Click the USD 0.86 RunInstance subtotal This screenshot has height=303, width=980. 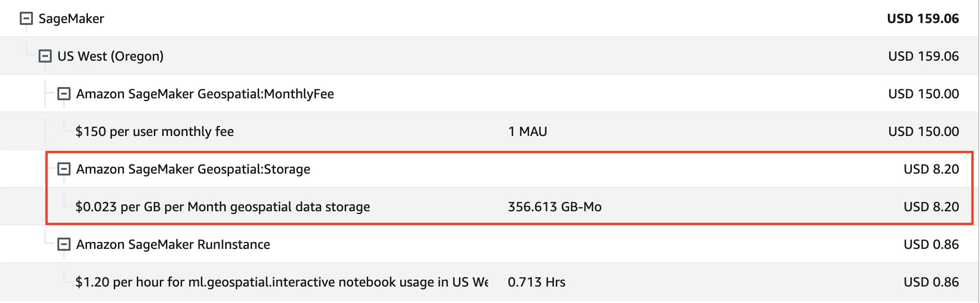pyautogui.click(x=932, y=245)
